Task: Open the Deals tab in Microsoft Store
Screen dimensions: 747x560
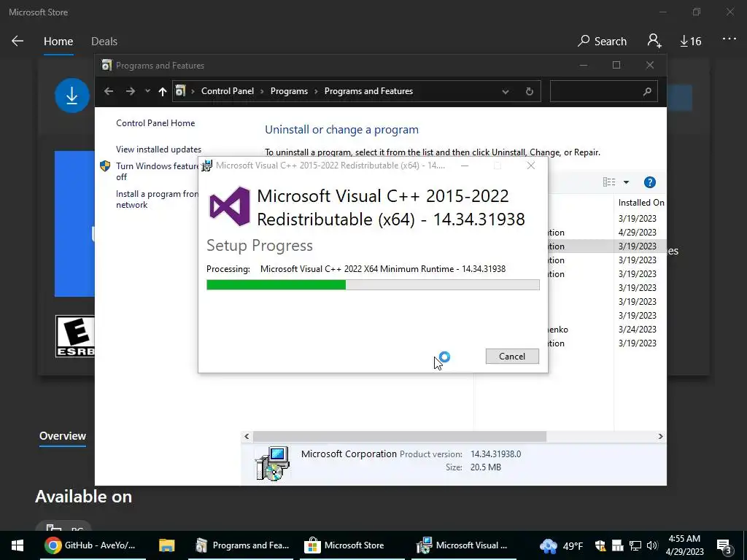Action: point(104,42)
